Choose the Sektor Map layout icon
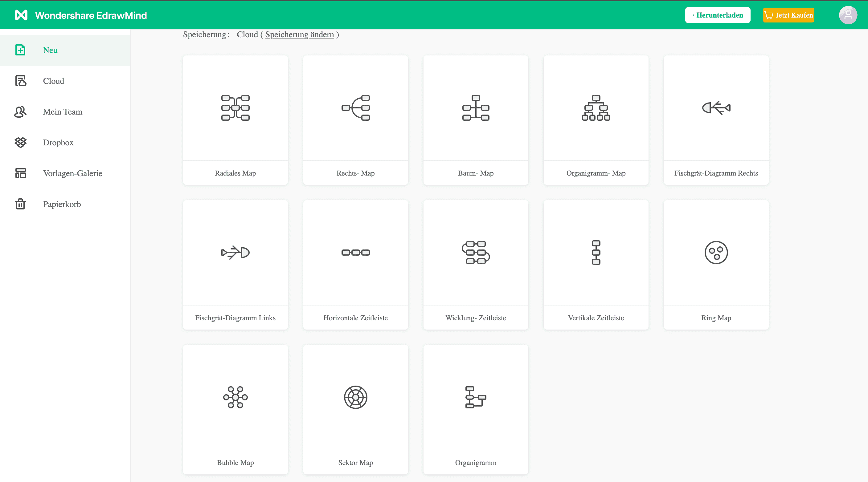This screenshot has height=482, width=868. [355, 397]
